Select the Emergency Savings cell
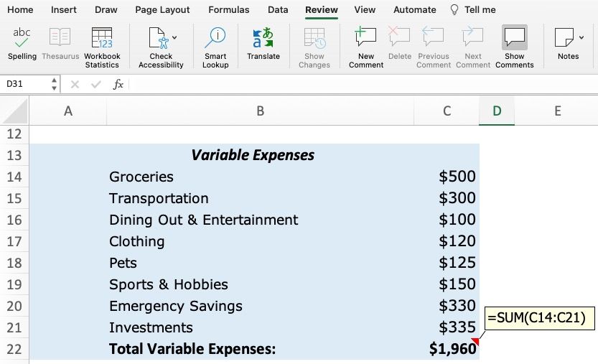Image resolution: width=598 pixels, height=364 pixels. [260, 306]
